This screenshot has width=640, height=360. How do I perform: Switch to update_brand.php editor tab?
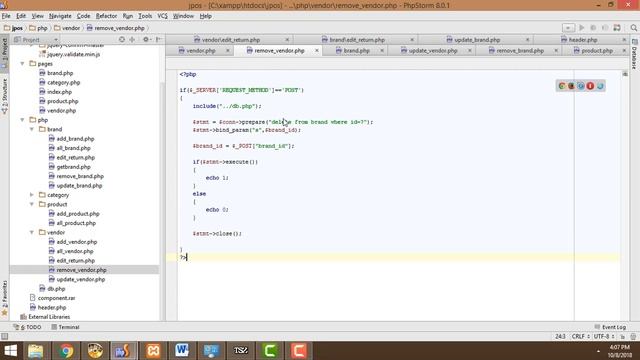(477, 40)
